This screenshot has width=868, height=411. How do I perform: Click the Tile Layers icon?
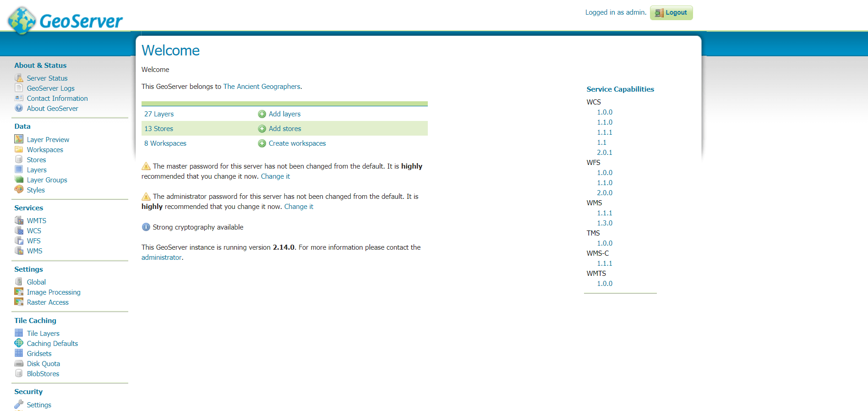(19, 333)
